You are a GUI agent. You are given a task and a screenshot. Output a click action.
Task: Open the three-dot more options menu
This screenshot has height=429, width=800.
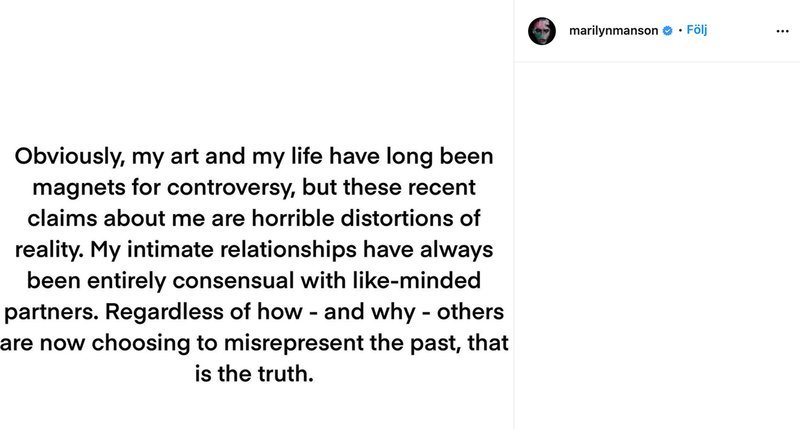[x=782, y=31]
